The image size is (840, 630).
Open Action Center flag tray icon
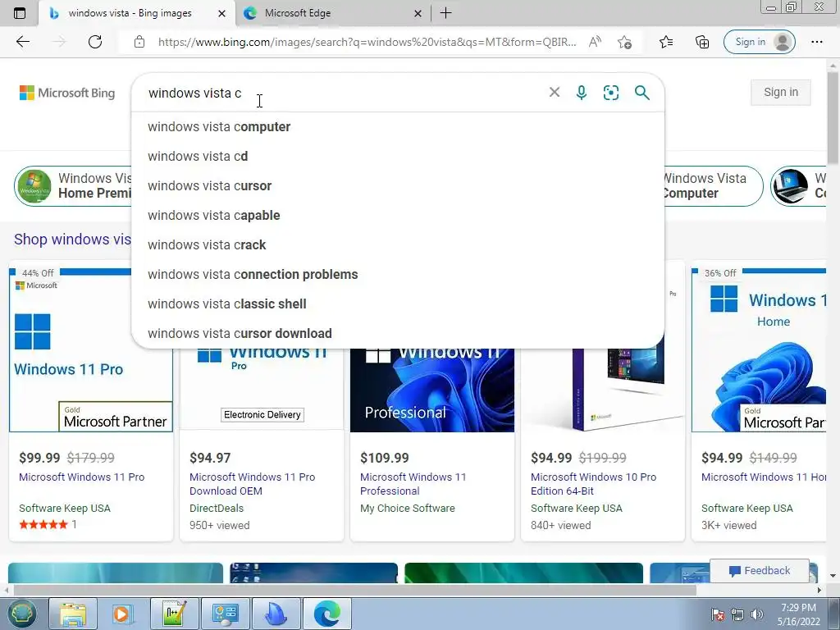pyautogui.click(x=718, y=614)
